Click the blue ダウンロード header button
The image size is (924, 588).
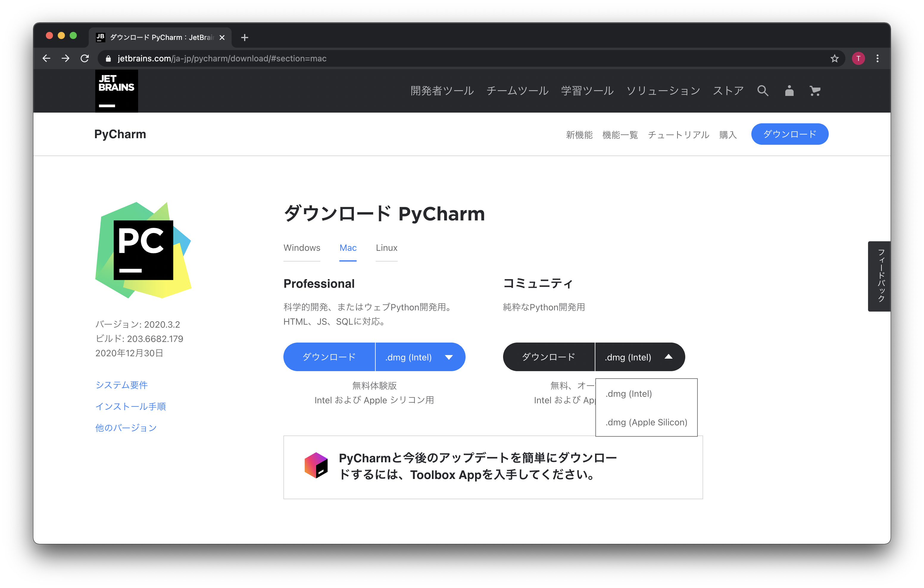pyautogui.click(x=790, y=134)
